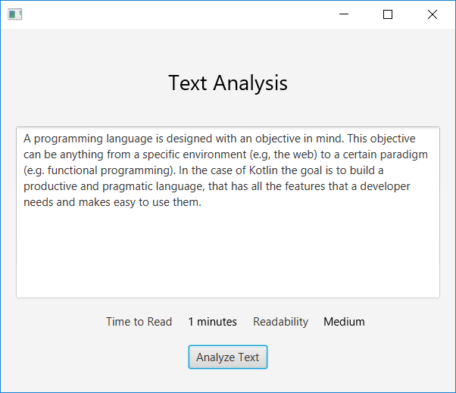
Task: Close the Text Analysis window
Action: point(432,14)
